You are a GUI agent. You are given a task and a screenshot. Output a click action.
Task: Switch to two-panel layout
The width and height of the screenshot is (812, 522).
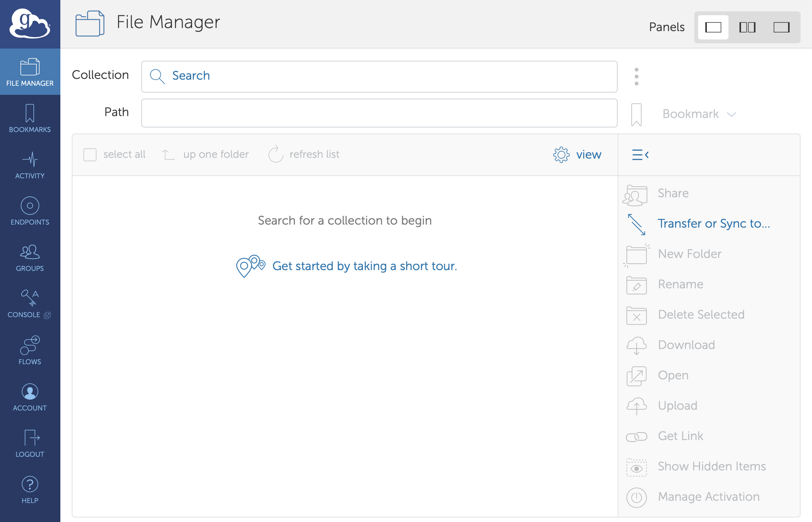pyautogui.click(x=747, y=27)
